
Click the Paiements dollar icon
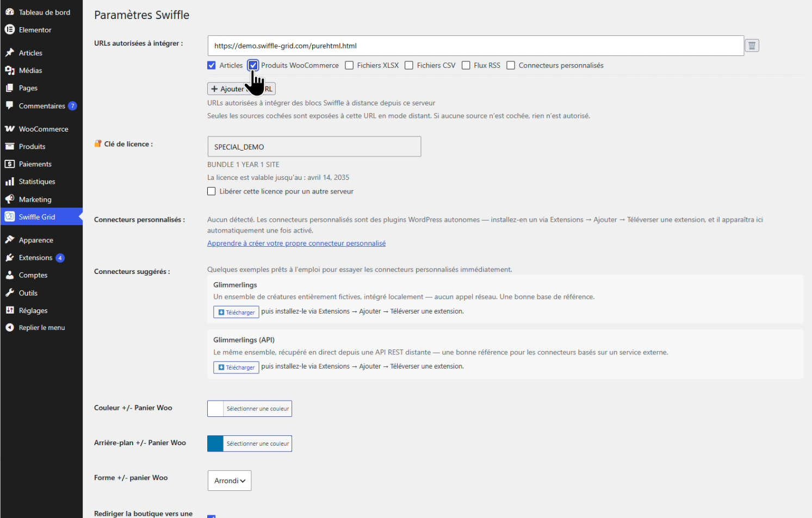pos(9,164)
